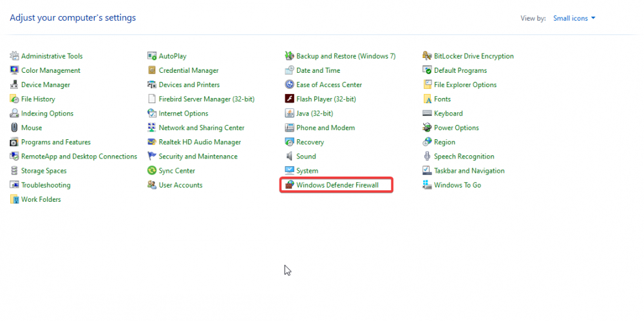Go to the User Accounts link
Image resolution: width=644 pixels, height=321 pixels.
pos(181,185)
